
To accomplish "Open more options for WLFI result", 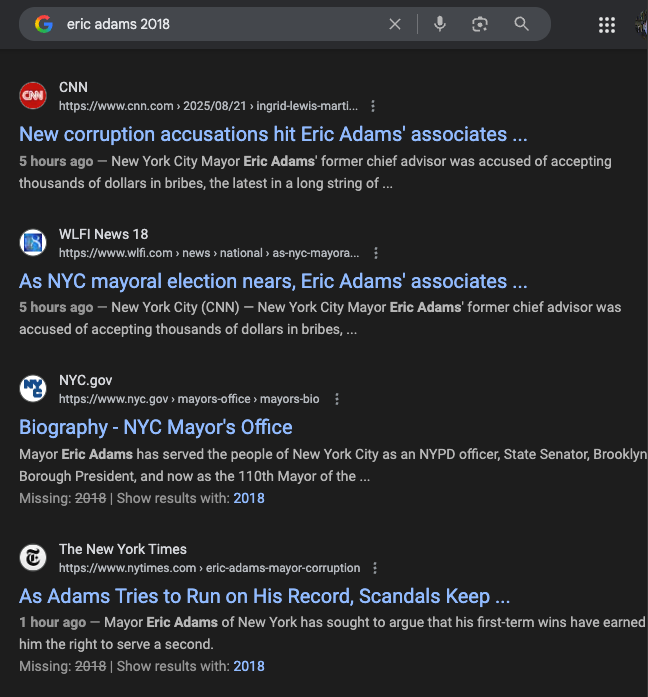I will pyautogui.click(x=376, y=253).
